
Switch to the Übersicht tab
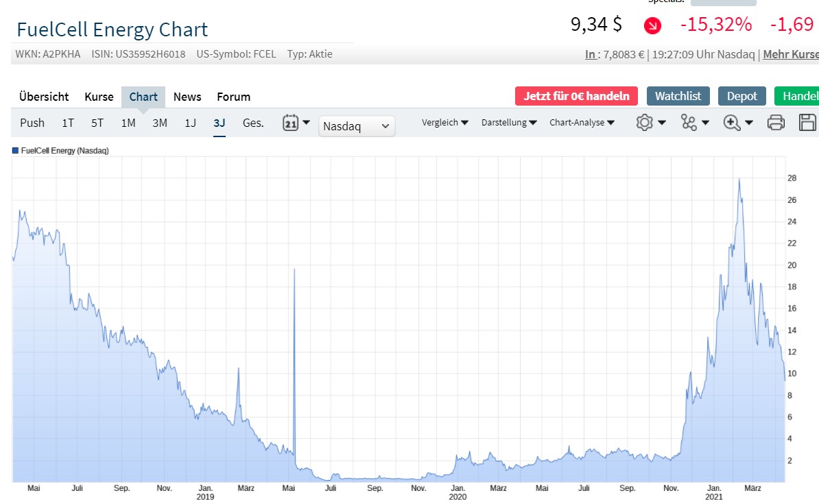coord(44,97)
